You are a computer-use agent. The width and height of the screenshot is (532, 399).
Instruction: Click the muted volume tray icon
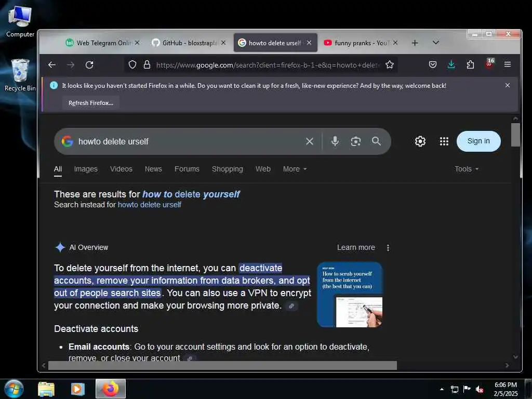[480, 389]
